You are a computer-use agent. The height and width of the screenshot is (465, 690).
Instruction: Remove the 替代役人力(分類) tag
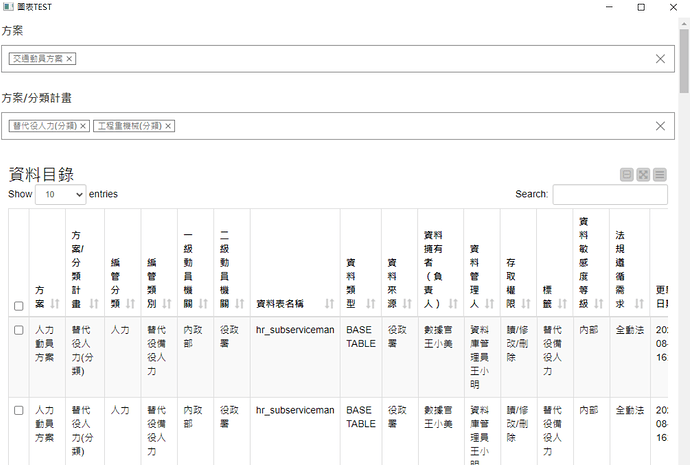84,126
